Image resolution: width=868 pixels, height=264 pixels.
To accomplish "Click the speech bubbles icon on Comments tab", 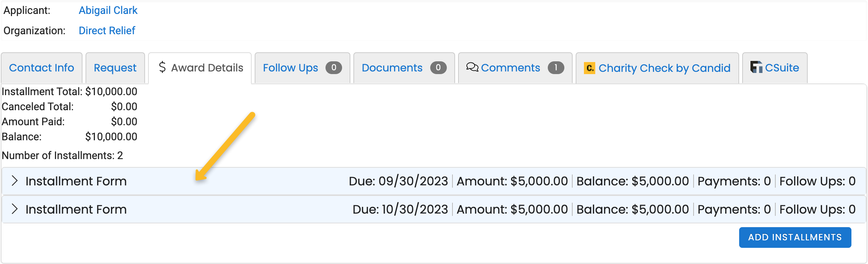I will [472, 67].
